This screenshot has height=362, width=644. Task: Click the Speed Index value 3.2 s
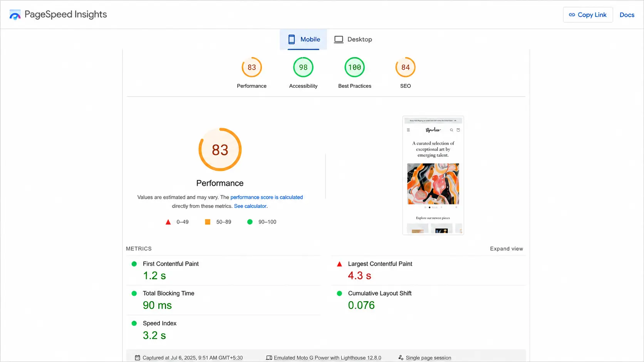154,335
